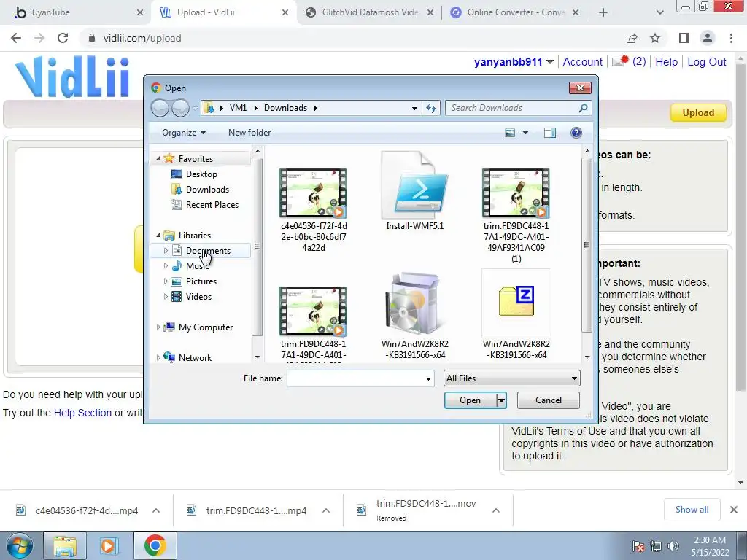Click the search magnifier icon in dialog

(x=583, y=108)
